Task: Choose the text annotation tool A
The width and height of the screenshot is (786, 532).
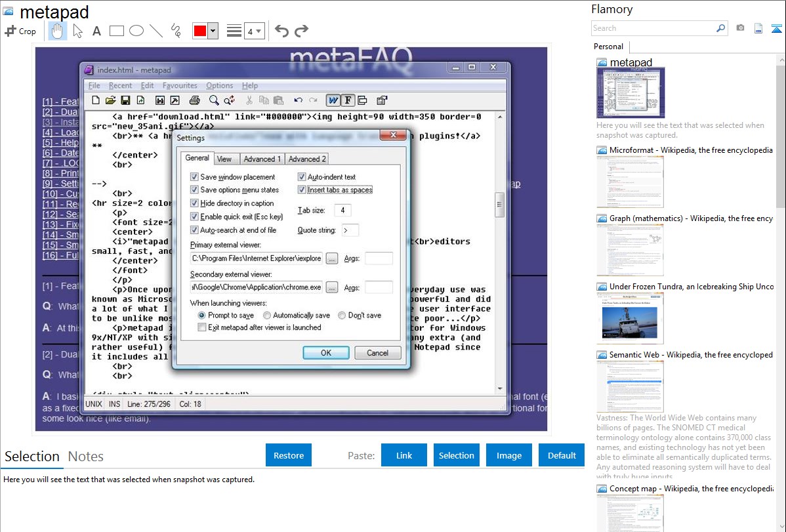Action: point(96,31)
